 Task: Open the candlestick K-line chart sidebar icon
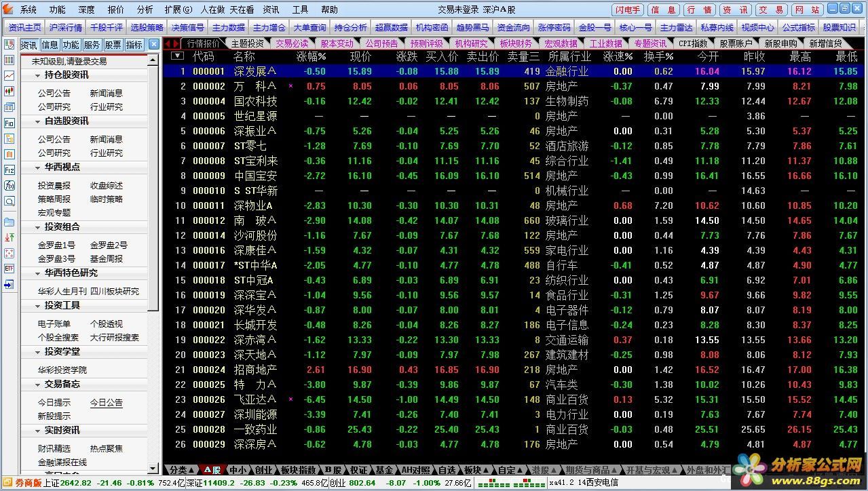[9, 92]
